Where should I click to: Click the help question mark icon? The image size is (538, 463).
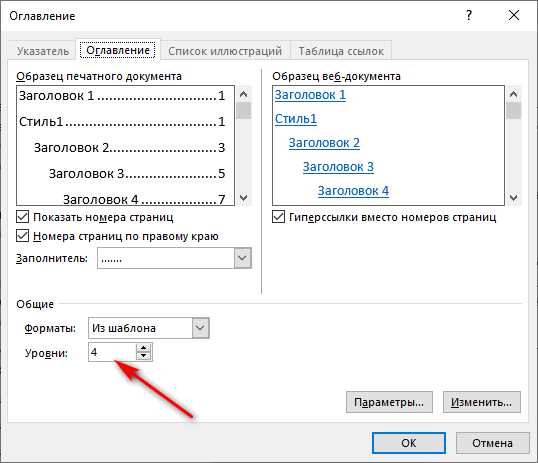[469, 15]
